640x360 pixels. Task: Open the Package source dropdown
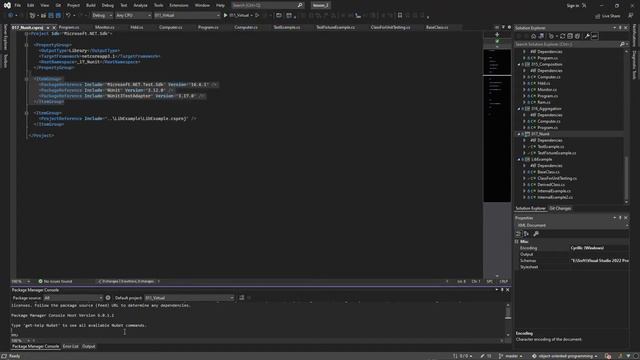coord(73,298)
